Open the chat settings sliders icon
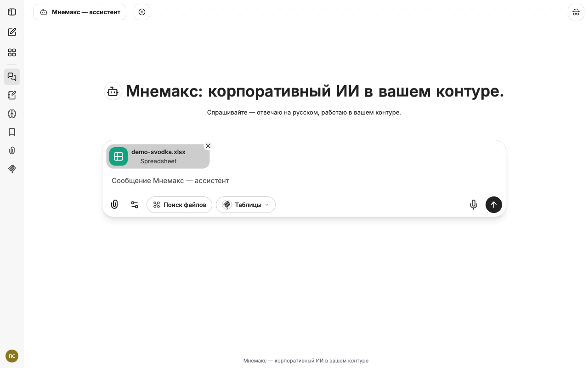 click(x=135, y=205)
